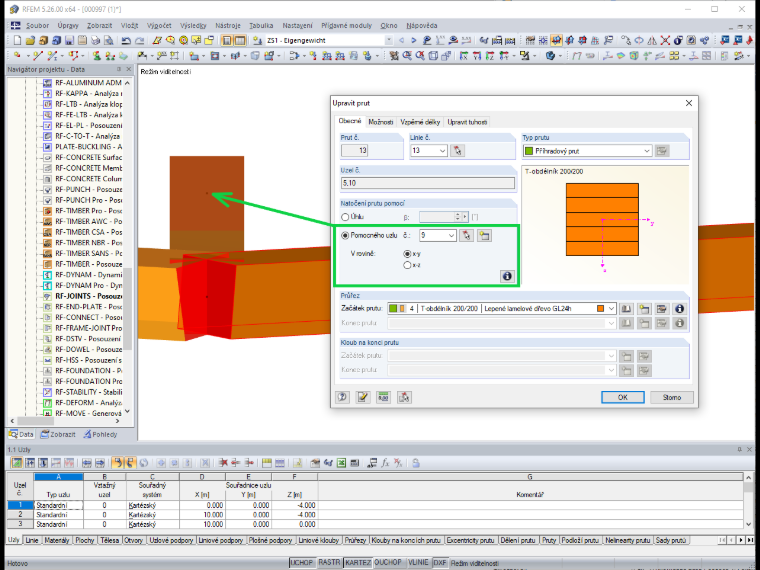Open the Uzlové podpory table tab

(x=172, y=540)
